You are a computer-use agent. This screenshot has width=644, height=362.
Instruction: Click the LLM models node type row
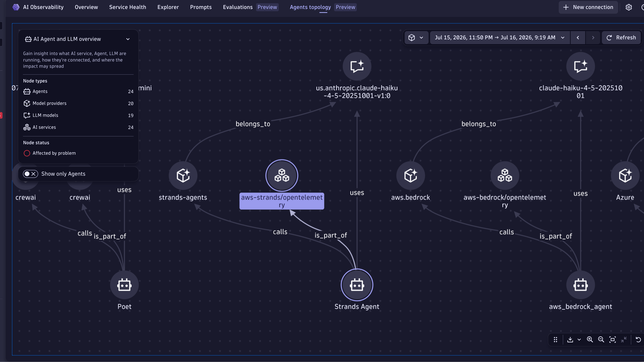[x=78, y=115]
